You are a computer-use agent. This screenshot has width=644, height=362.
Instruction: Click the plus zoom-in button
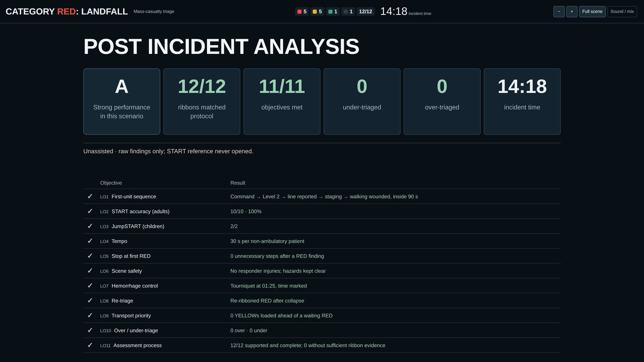coord(572,12)
